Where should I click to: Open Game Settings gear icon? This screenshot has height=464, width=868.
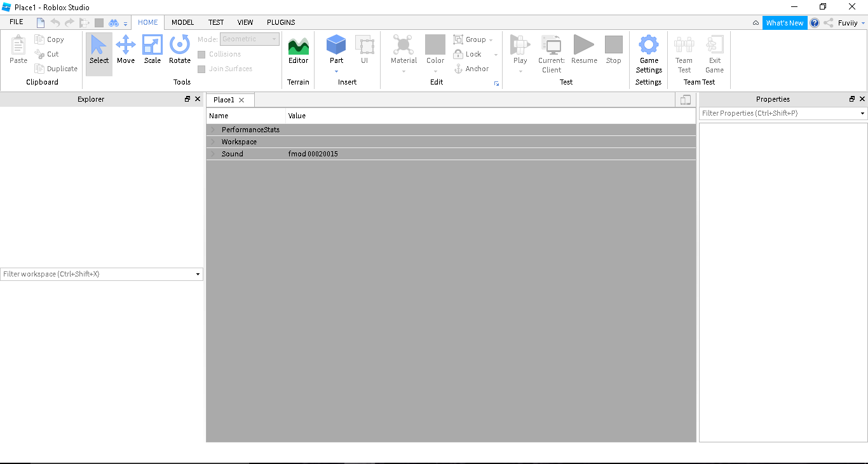pos(649,46)
